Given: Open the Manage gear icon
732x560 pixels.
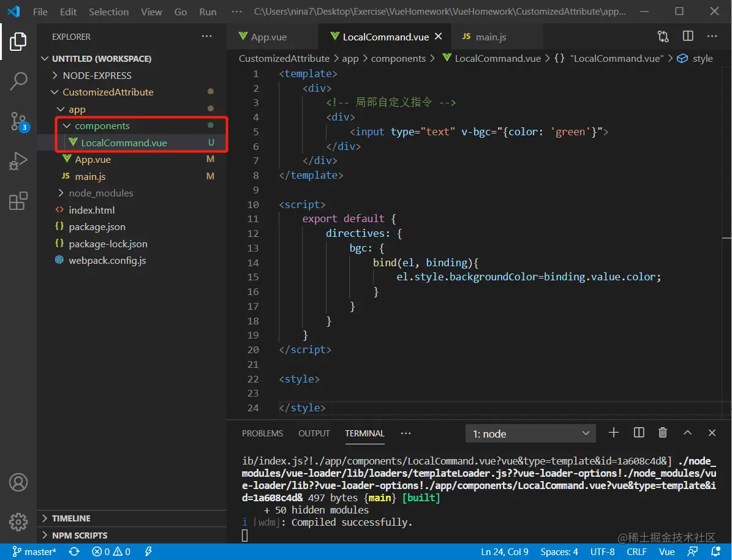Looking at the screenshot, I should pos(18,522).
